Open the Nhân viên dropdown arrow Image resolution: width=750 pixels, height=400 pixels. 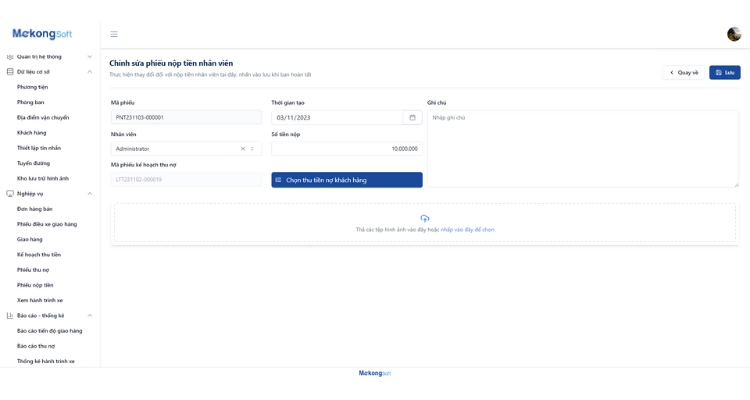tap(253, 149)
